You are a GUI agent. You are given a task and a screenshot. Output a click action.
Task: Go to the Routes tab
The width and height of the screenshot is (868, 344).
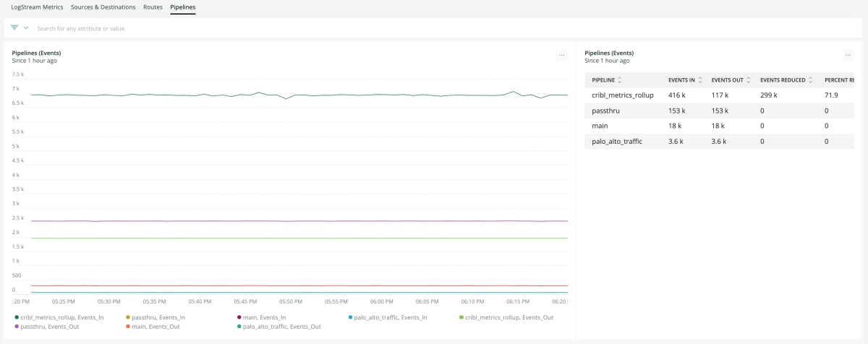click(x=153, y=7)
